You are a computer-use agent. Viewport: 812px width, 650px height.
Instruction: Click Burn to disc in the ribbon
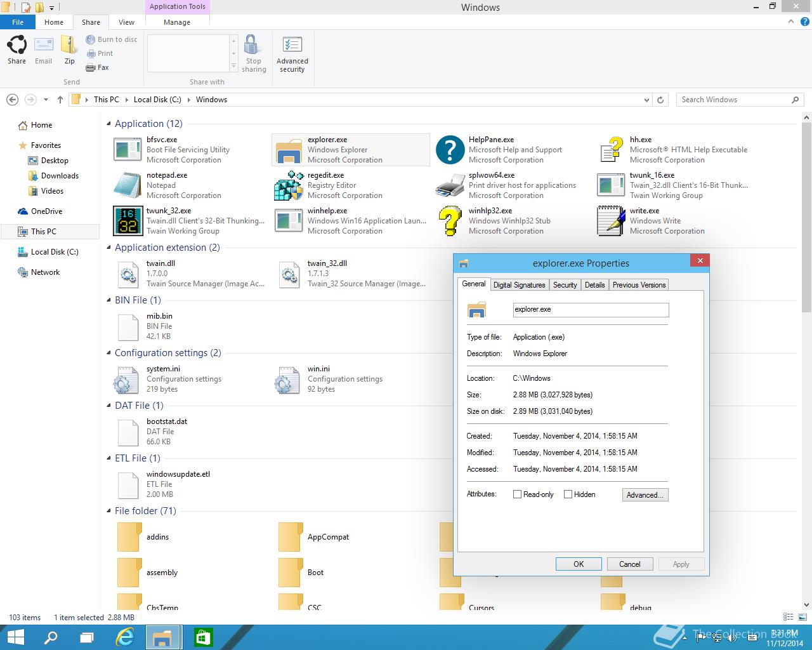(112, 39)
